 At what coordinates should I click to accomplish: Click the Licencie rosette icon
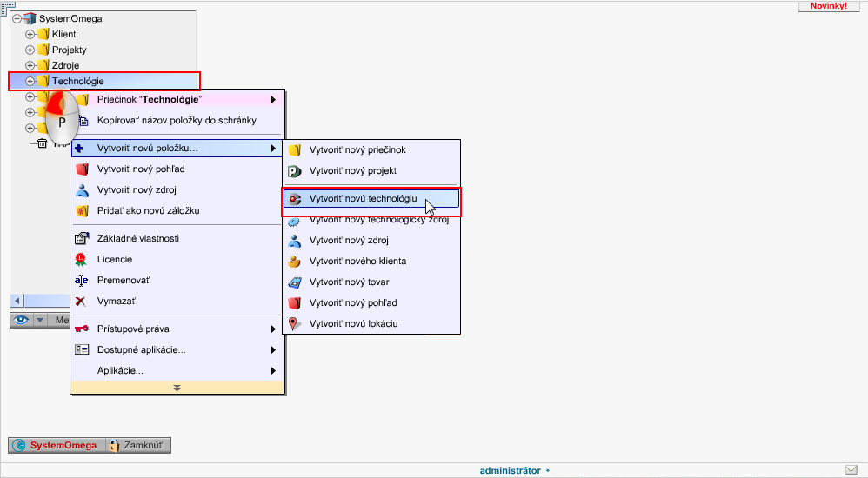pyautogui.click(x=82, y=259)
